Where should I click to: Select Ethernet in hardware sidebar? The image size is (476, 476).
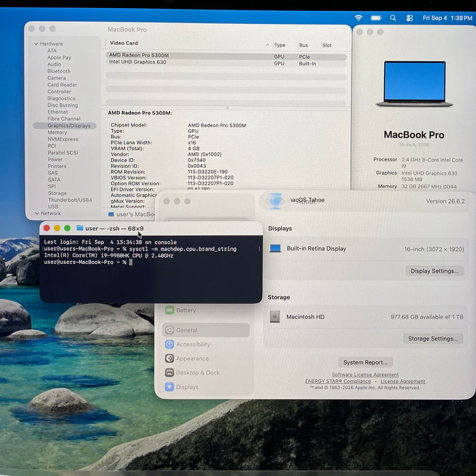(57, 112)
